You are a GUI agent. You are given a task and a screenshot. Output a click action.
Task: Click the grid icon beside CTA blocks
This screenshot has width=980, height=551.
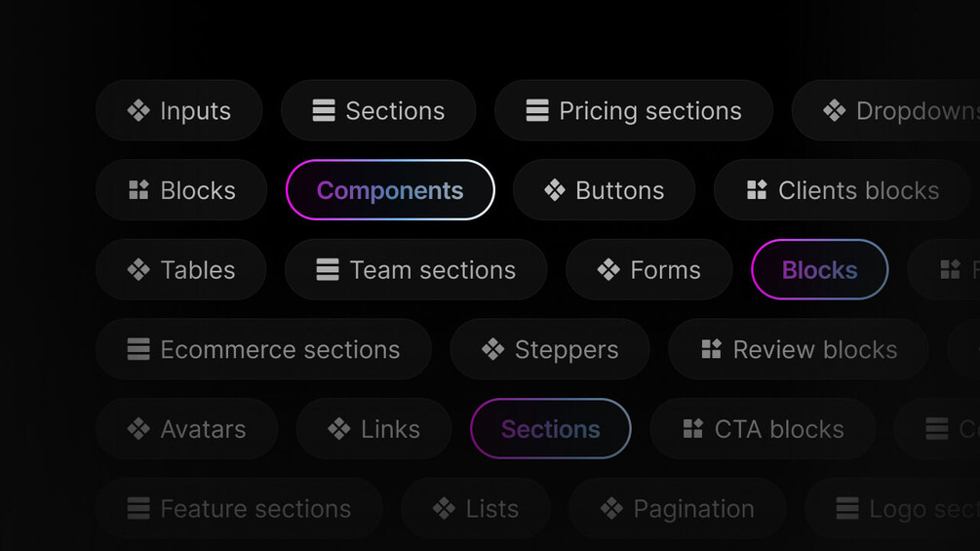pos(692,429)
